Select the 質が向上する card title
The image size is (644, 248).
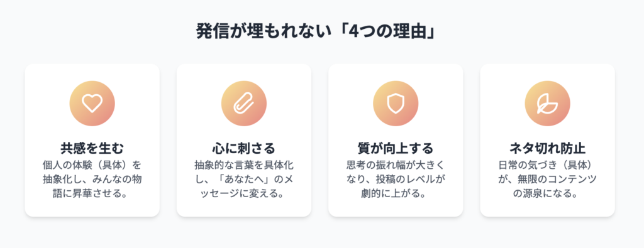(396, 148)
